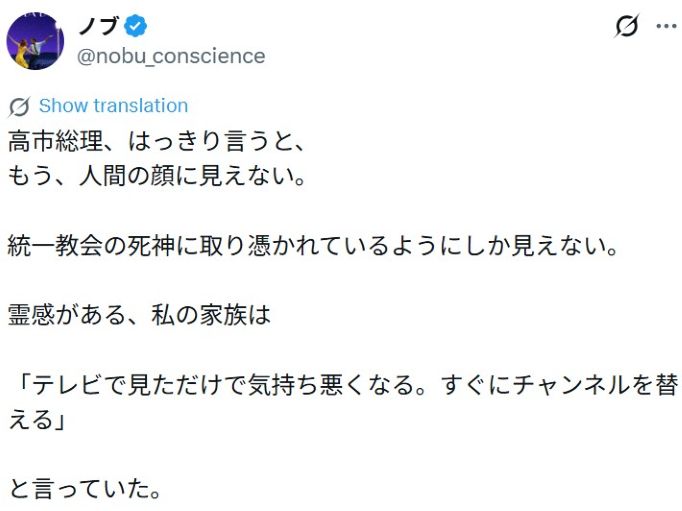Image resolution: width=682 pixels, height=511 pixels.
Task: Click the Grok icon beside Show translation
Action: pyautogui.click(x=19, y=106)
